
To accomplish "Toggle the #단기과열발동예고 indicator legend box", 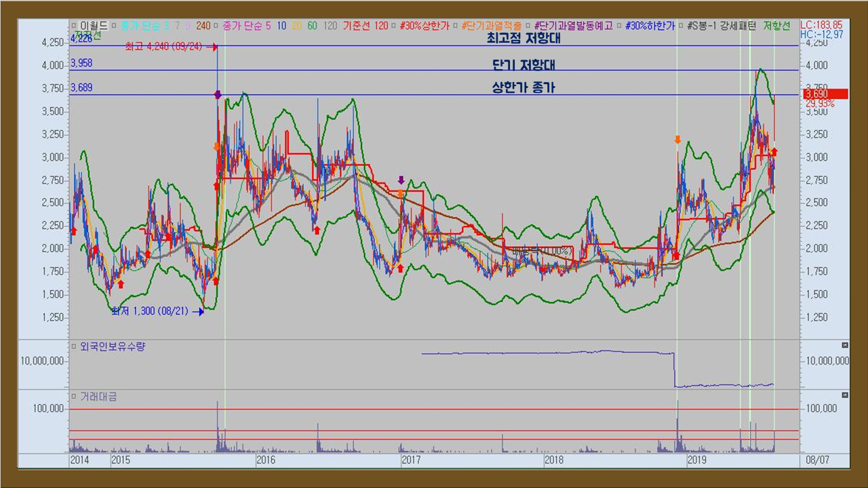I will point(528,26).
